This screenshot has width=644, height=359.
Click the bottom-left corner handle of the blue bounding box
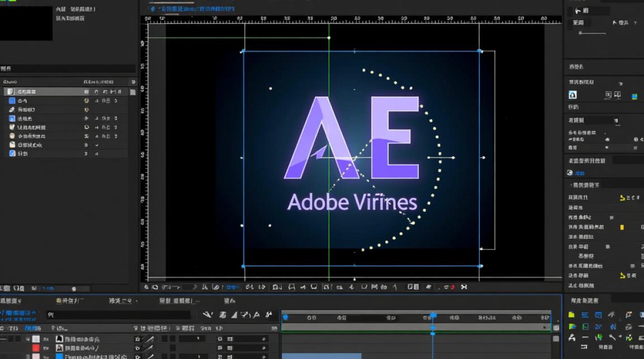(243, 266)
